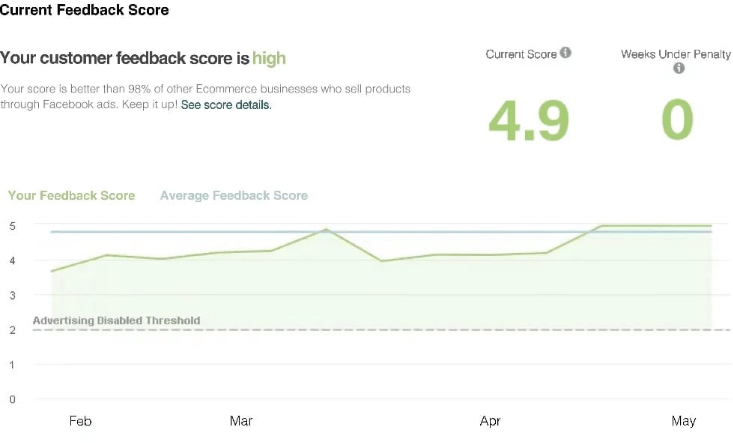Click the info icon under Weeks Under Penalty

point(678,68)
